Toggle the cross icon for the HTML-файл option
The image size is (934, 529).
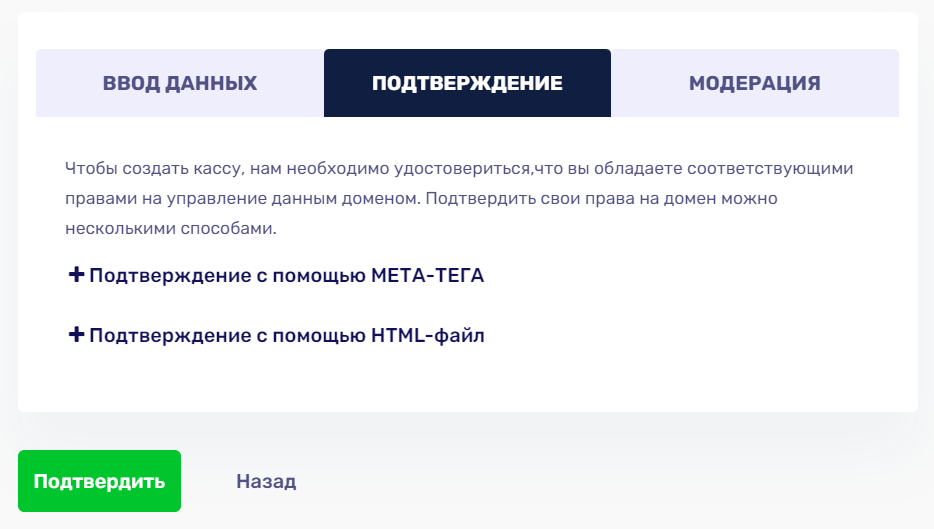[x=76, y=334]
